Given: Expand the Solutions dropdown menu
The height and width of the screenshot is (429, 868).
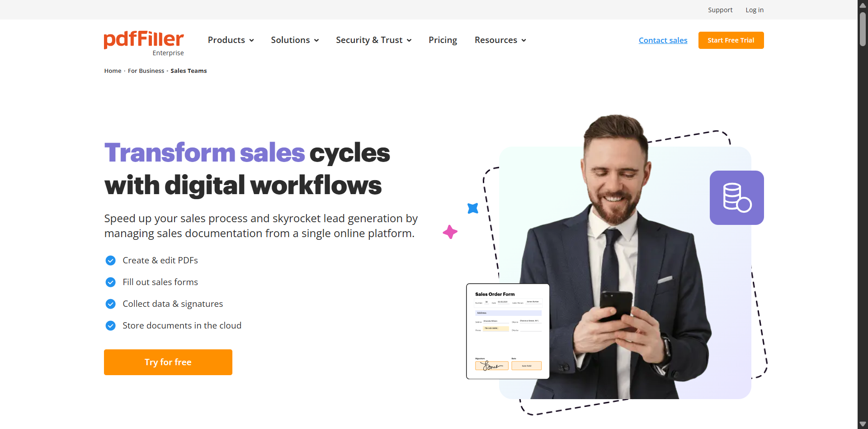Looking at the screenshot, I should click(x=295, y=40).
